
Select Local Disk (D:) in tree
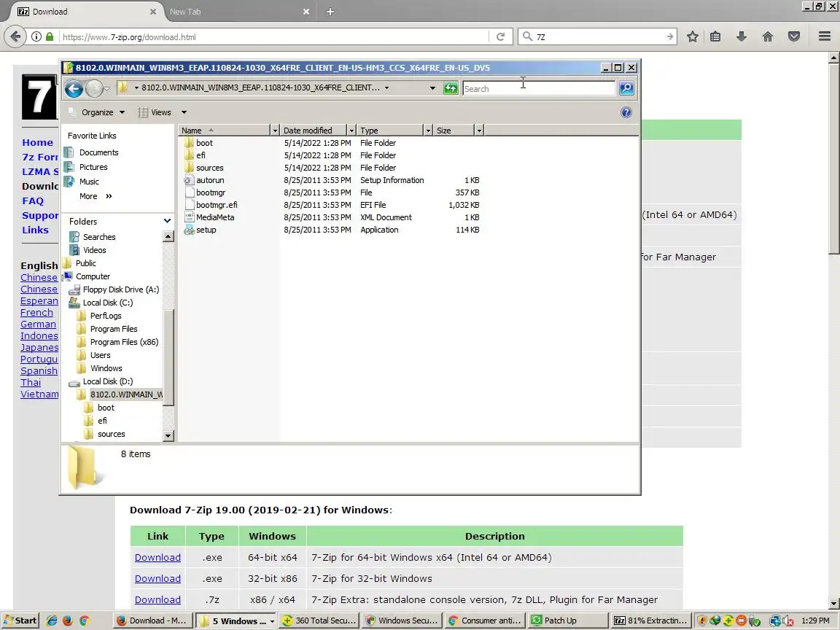point(108,381)
